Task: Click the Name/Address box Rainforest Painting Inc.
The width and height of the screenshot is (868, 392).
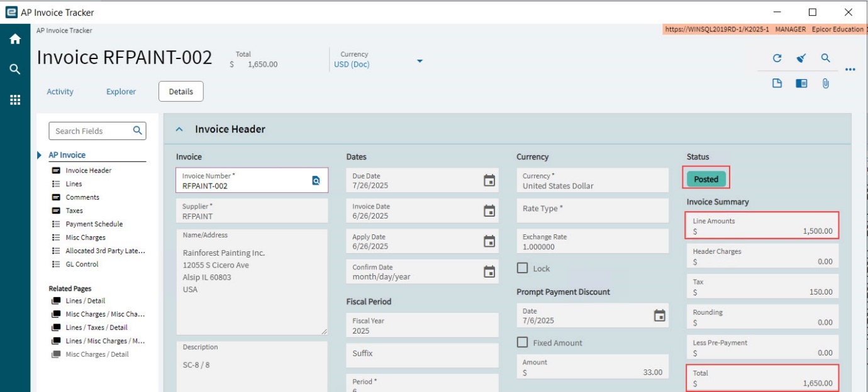Action: point(252,281)
